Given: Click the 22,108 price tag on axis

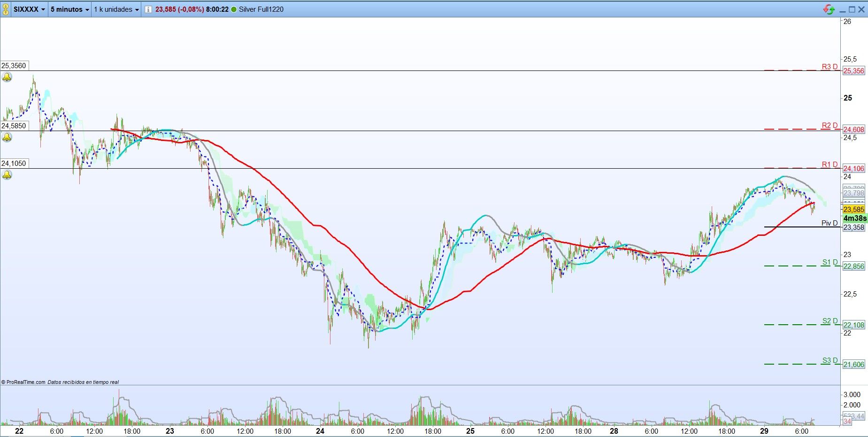Looking at the screenshot, I should coord(853,325).
